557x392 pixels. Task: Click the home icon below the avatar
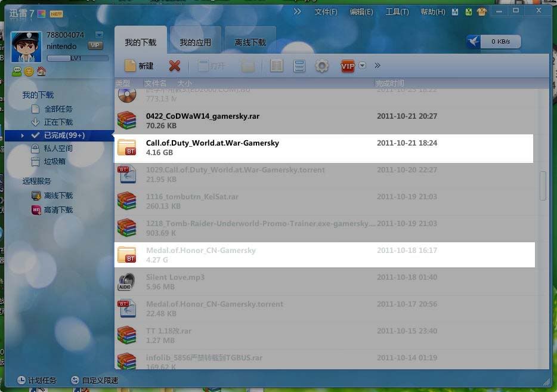click(41, 72)
